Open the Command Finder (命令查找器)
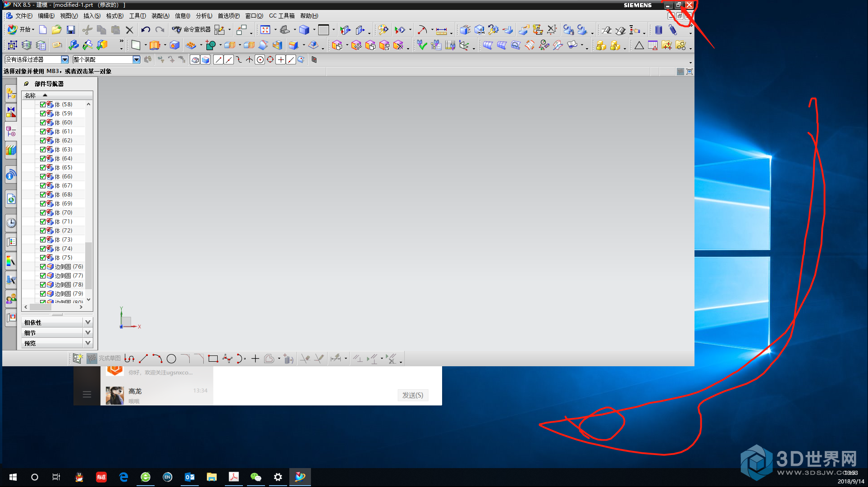This screenshot has width=868, height=487. pyautogui.click(x=192, y=30)
